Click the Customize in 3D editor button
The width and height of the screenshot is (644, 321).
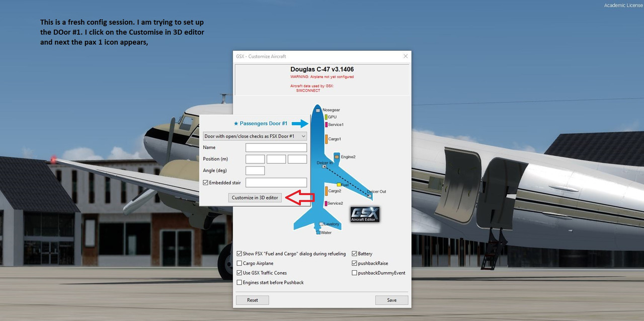[255, 198]
